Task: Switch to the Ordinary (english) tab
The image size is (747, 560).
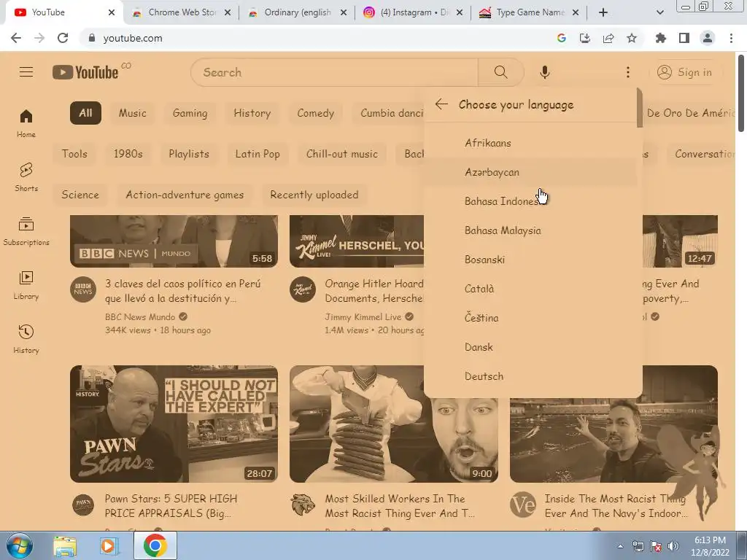Action: coord(297,12)
